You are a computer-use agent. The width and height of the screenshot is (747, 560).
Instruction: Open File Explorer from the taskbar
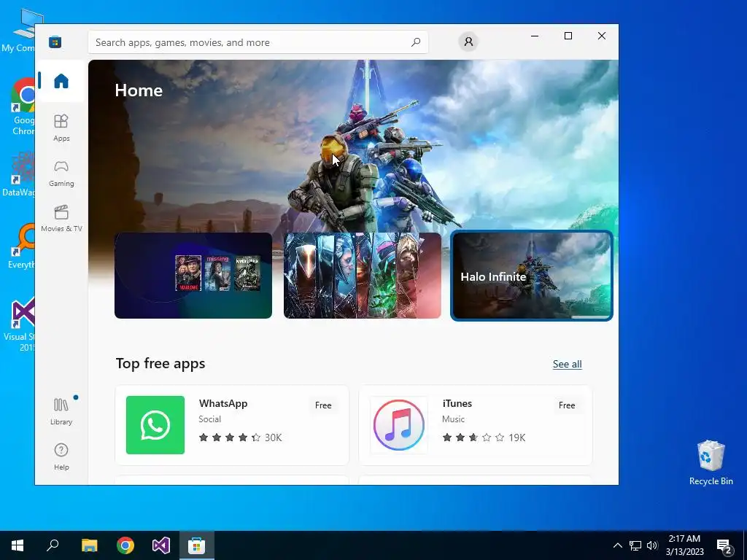(x=90, y=545)
